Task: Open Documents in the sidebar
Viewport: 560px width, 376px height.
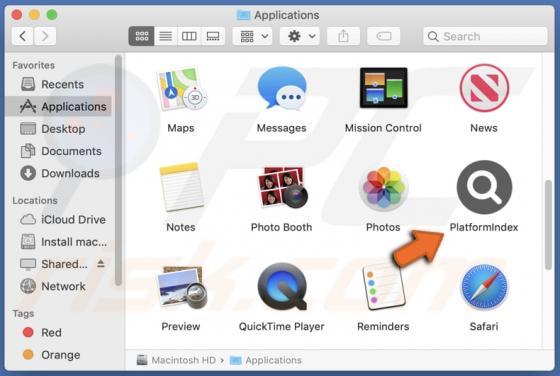Action: (x=59, y=151)
